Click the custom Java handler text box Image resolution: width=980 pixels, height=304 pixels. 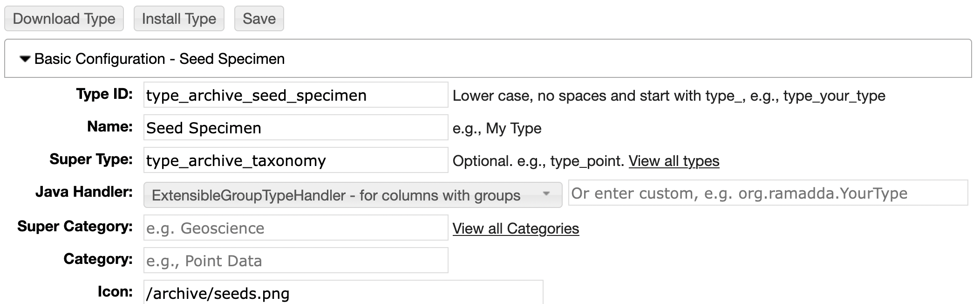tap(768, 193)
